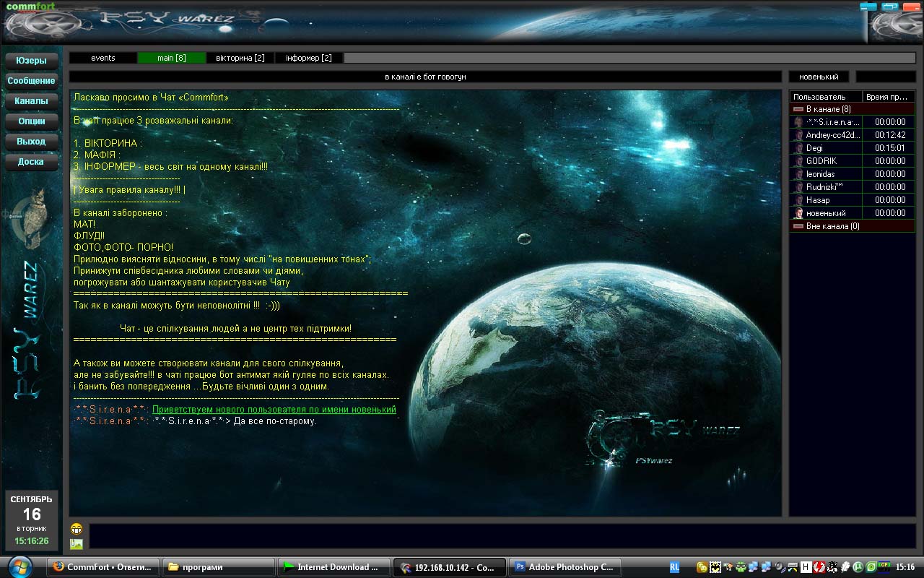The image size is (924, 578).
Task: Open the 'інформер [2]' channel tab
Action: click(309, 58)
